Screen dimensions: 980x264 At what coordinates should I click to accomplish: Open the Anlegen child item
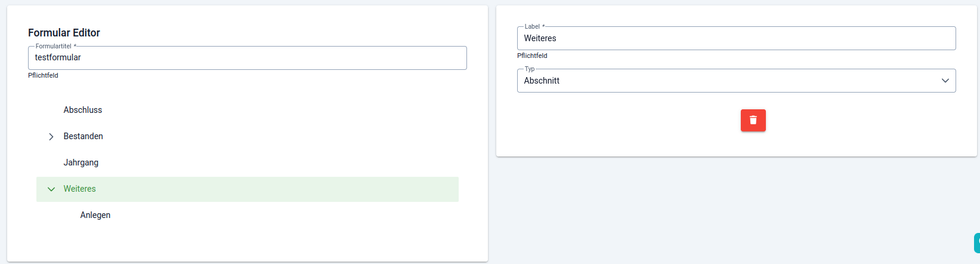(x=95, y=215)
